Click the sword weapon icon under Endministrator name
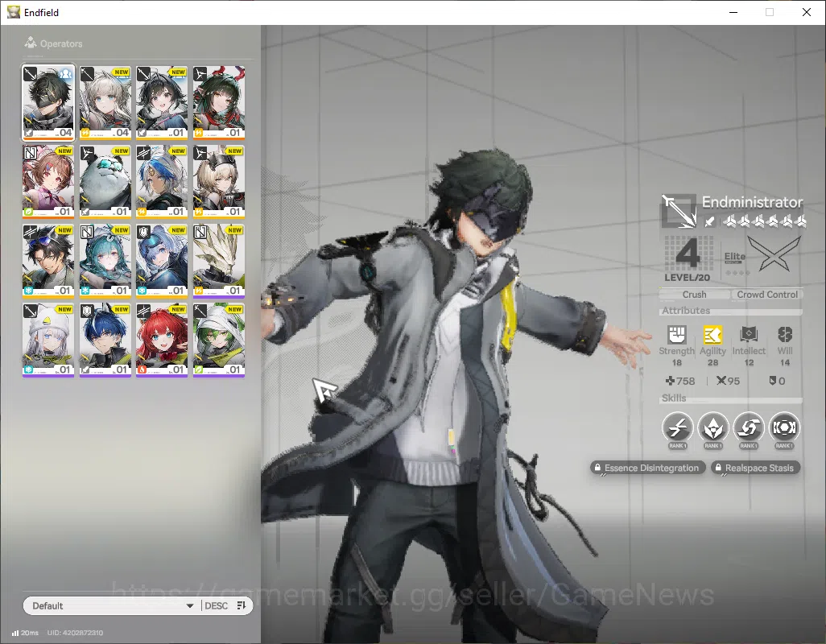This screenshot has width=826, height=644. [x=709, y=221]
